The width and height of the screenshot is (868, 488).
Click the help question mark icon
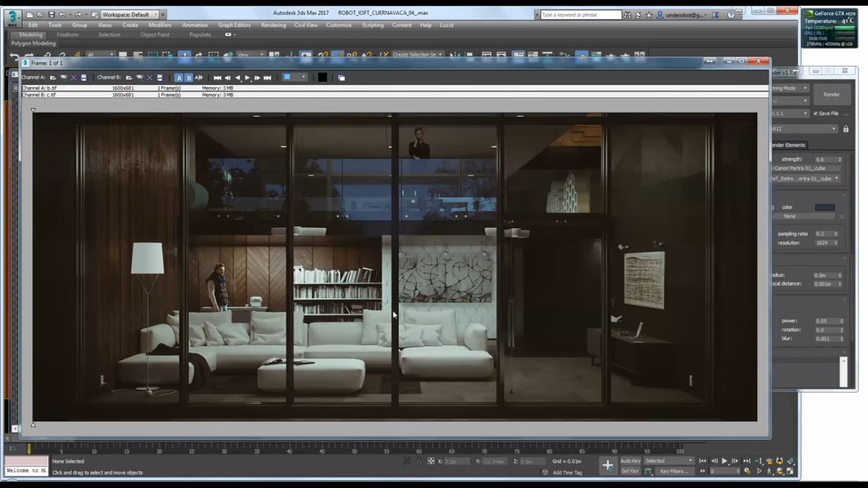(731, 15)
